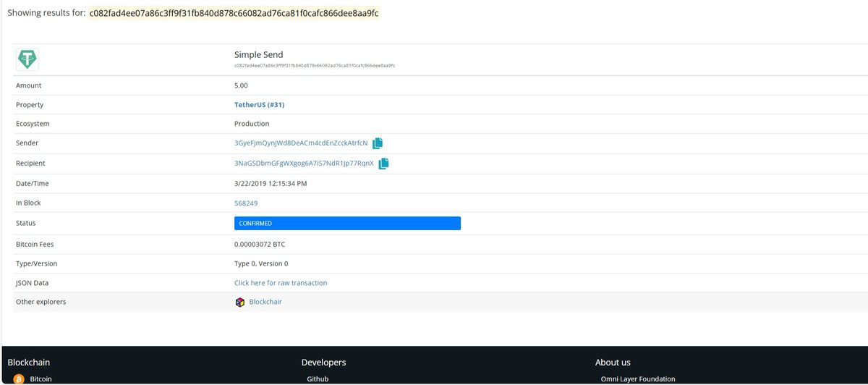The height and width of the screenshot is (385, 868).
Task: Click the Bitcoin link in footer
Action: tap(41, 378)
